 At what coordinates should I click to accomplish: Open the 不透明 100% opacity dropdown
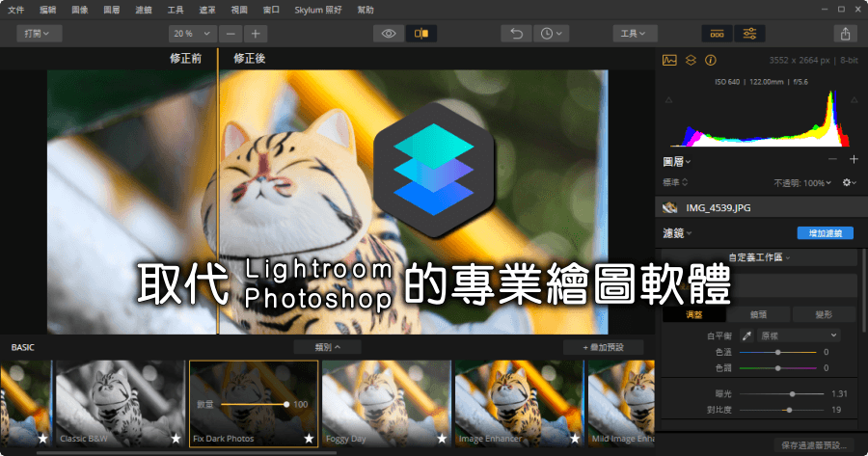[802, 182]
